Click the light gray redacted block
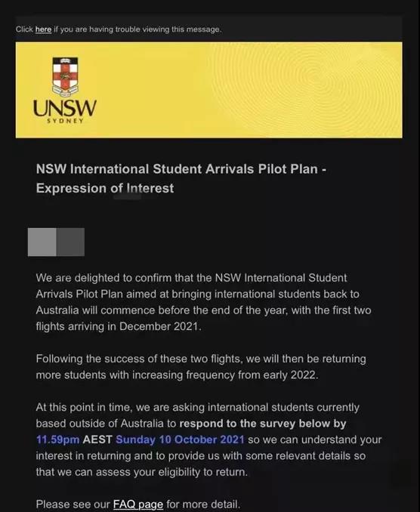The image size is (420, 512). click(42, 242)
